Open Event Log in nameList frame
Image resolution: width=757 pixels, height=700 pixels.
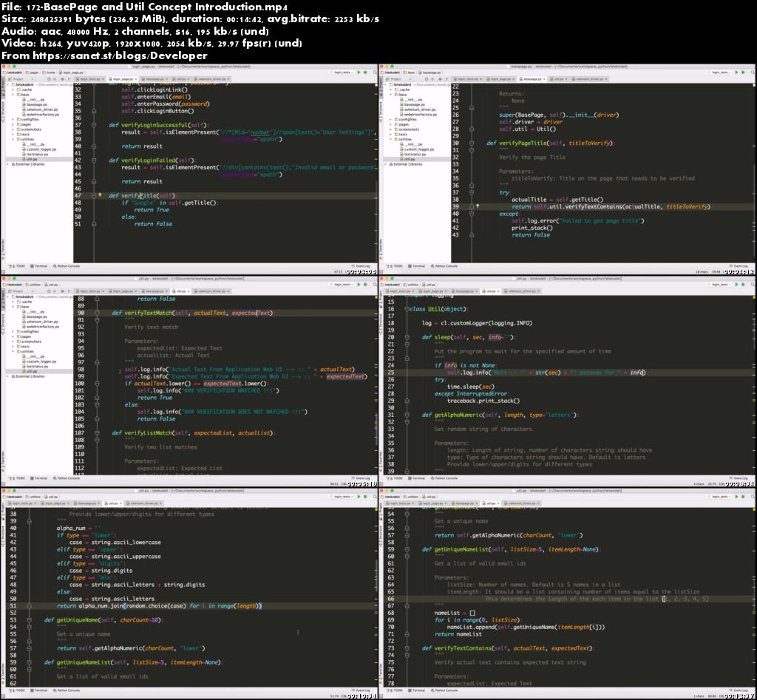point(739,690)
